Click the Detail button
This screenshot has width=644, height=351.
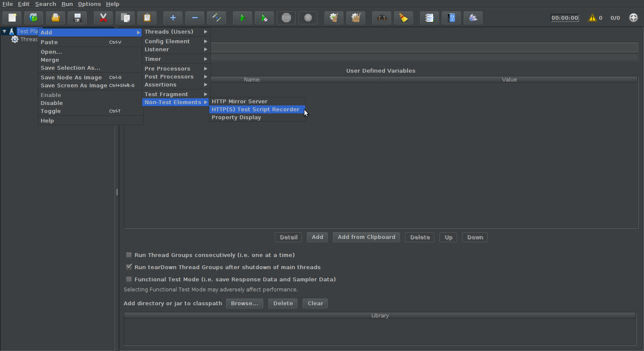288,237
